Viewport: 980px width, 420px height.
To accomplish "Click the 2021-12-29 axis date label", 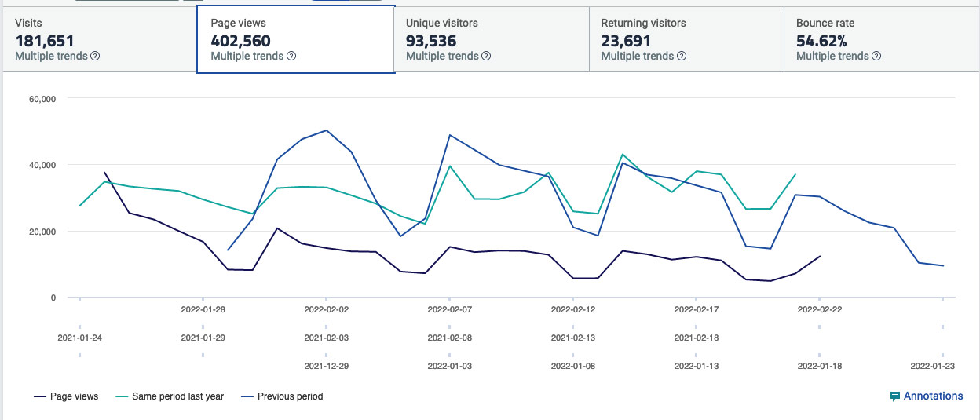I will 326,366.
